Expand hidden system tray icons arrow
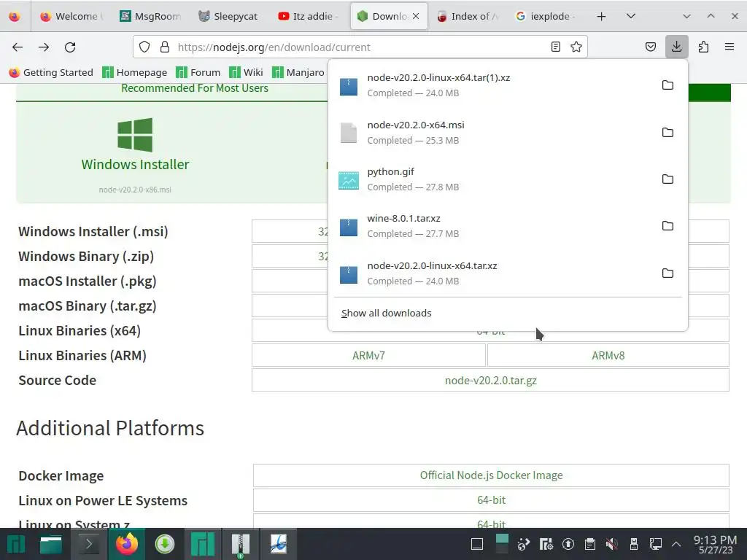This screenshot has width=747, height=560. point(676,544)
